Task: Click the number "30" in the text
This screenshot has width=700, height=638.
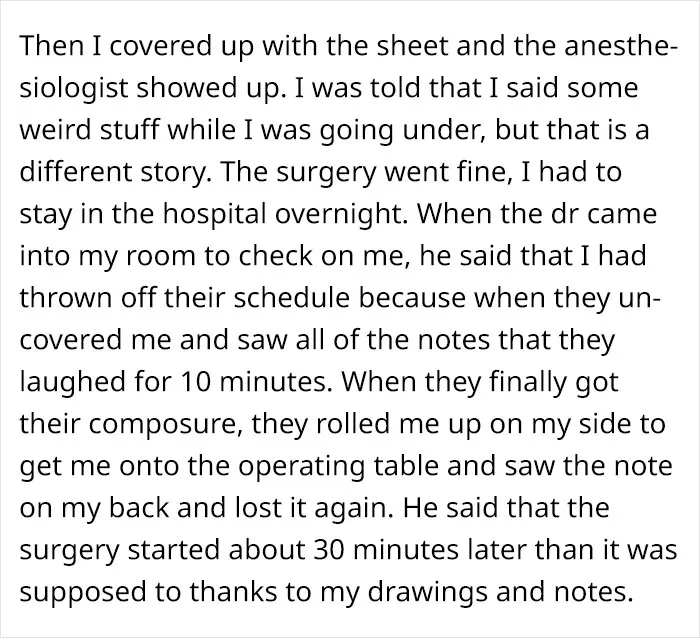Action: coord(329,550)
